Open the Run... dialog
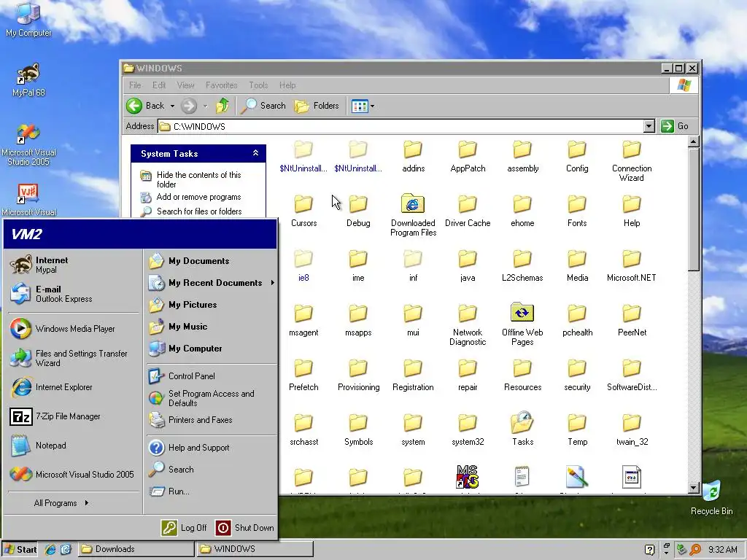 point(211,491)
